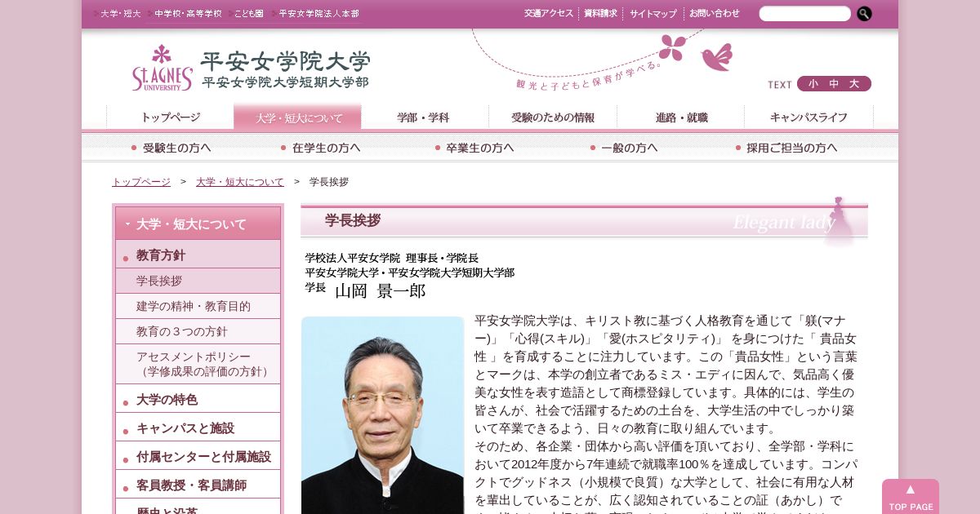Viewport: 980px width, 514px height.
Task: Open 一般の方へ audience link
Action: point(624,148)
